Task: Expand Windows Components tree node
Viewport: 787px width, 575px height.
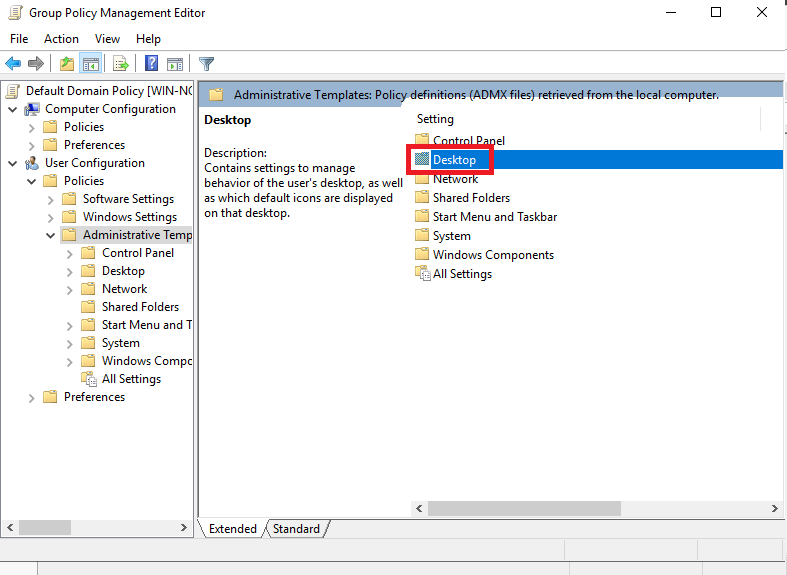Action: [x=70, y=362]
